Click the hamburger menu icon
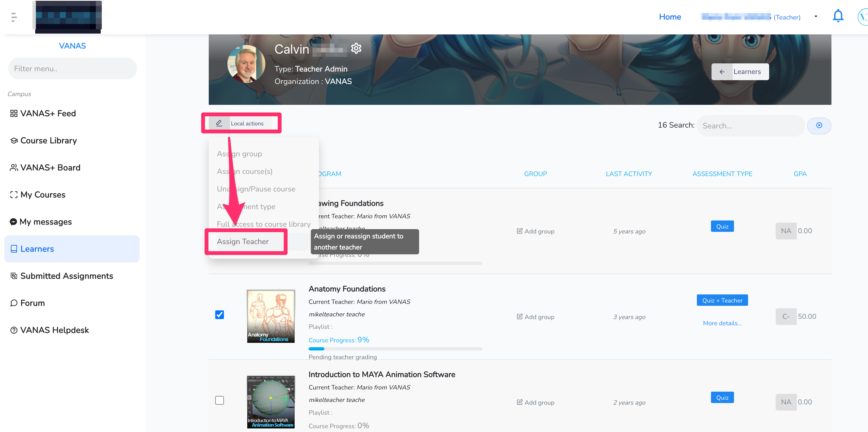 coord(14,17)
